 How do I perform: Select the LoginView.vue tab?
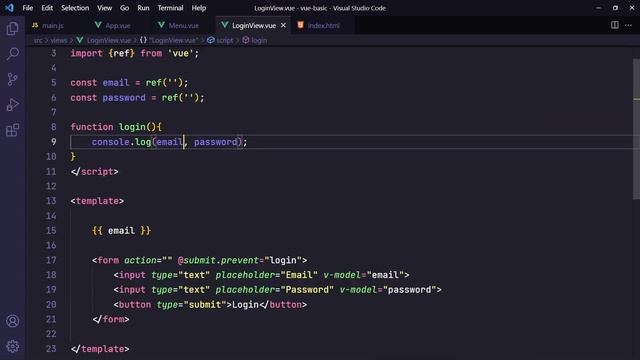253,25
